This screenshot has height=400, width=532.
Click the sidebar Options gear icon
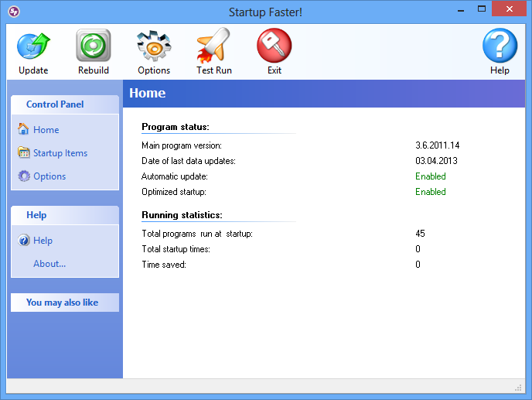(24, 176)
